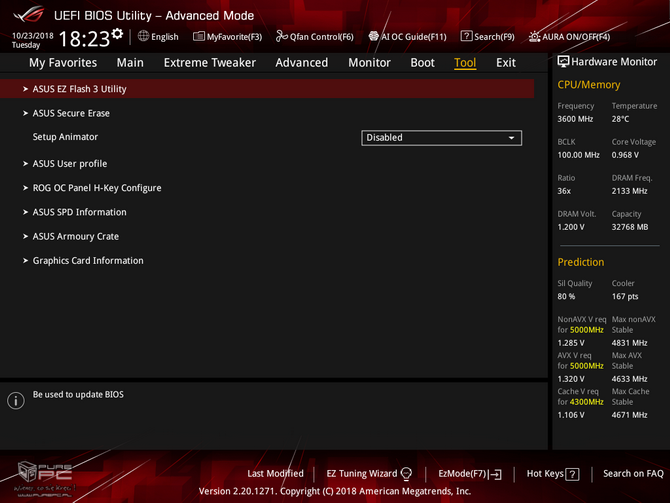
Task: Launch EZ Tuning Wizard
Action: point(369,474)
